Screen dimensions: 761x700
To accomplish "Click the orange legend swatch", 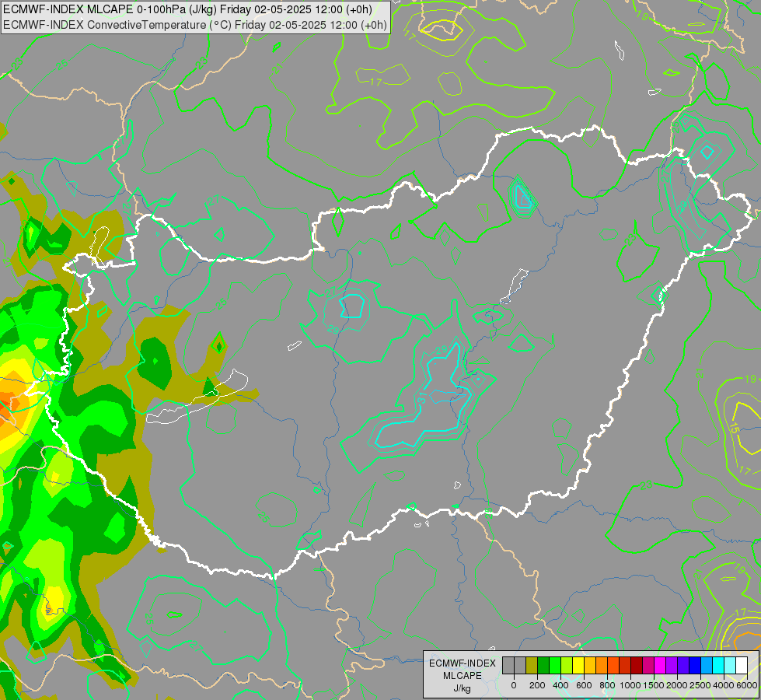I will (602, 666).
